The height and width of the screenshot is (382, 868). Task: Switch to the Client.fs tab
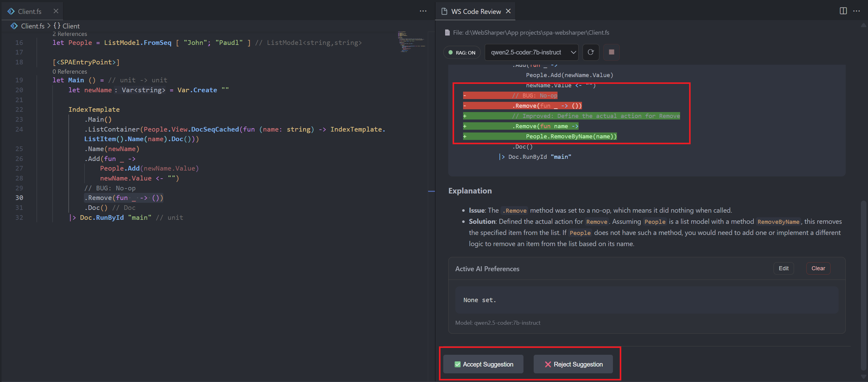(29, 11)
